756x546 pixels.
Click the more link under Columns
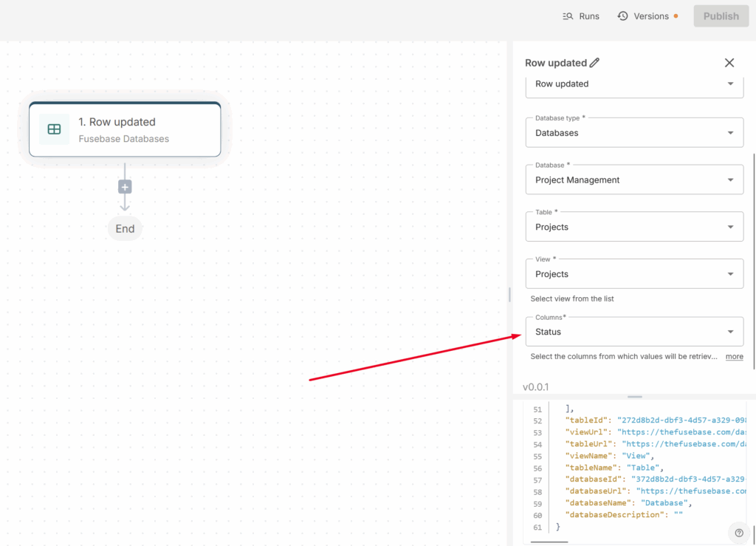[734, 357]
